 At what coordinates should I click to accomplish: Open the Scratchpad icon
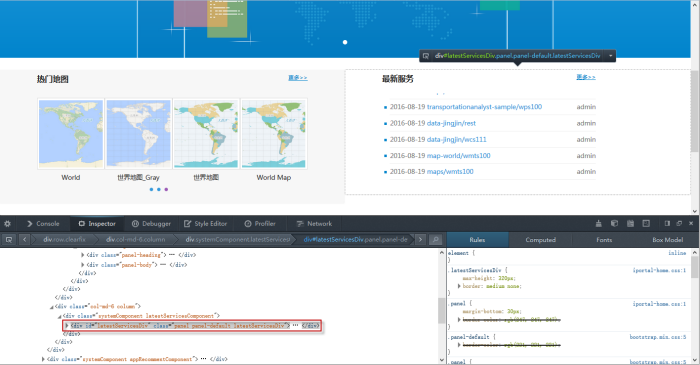click(630, 224)
